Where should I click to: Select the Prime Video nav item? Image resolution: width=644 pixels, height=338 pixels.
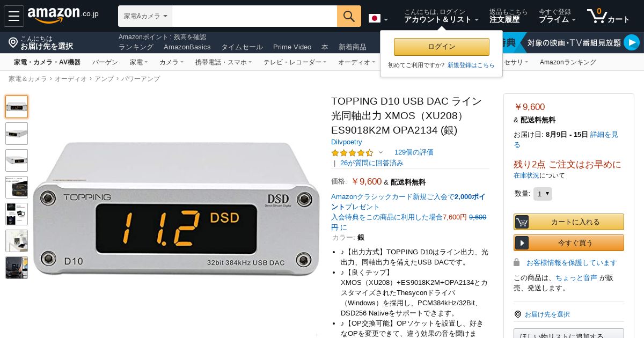tap(292, 47)
